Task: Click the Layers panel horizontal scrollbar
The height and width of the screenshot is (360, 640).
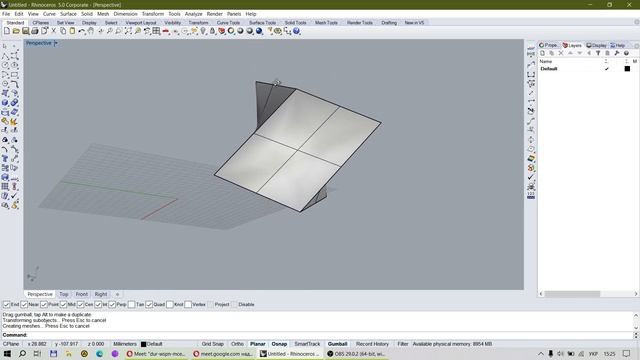Action: pos(572,294)
